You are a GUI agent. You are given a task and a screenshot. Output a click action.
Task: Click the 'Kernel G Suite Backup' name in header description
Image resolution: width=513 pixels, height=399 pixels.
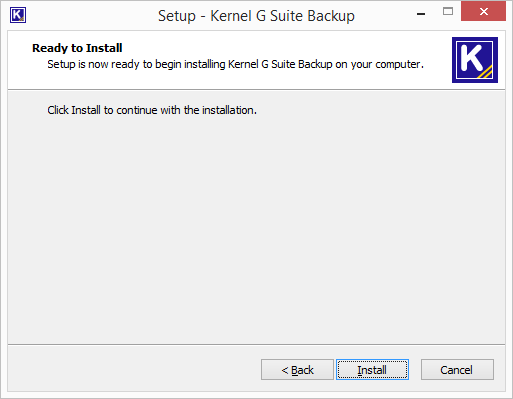click(280, 64)
